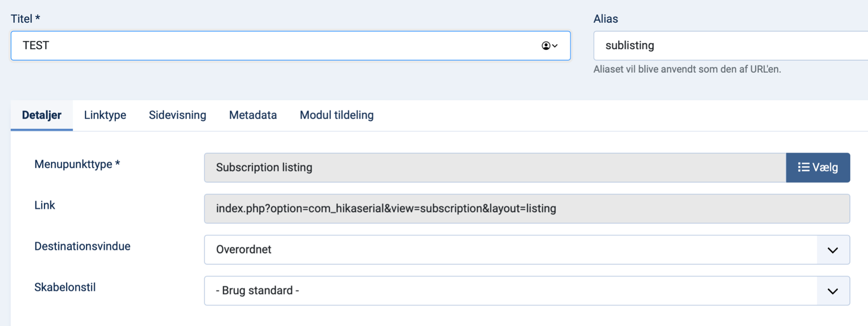Screen dimensions: 868x326
Task: Click the Link field with index.php URL
Action: (x=527, y=209)
